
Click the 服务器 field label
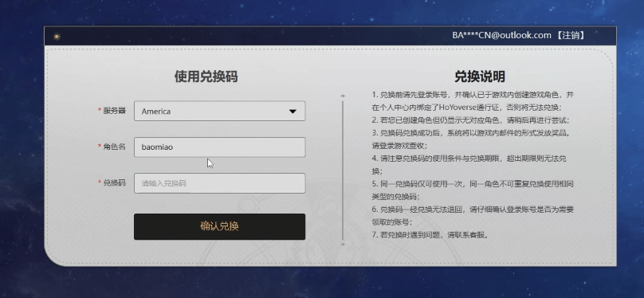pos(114,111)
